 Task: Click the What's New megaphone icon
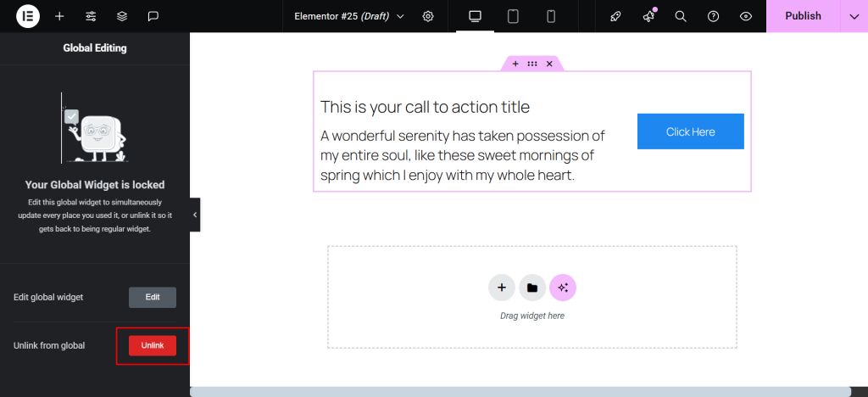[x=649, y=16]
